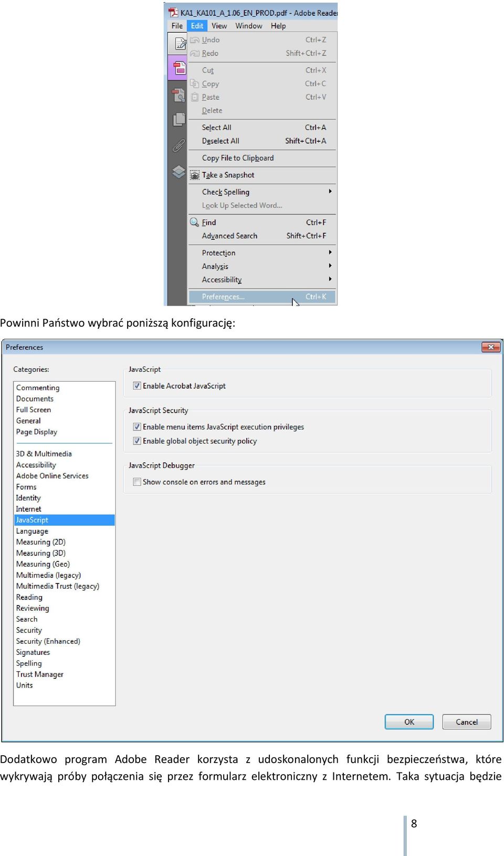Choose Preferences... from the Edit menu

tap(262, 297)
